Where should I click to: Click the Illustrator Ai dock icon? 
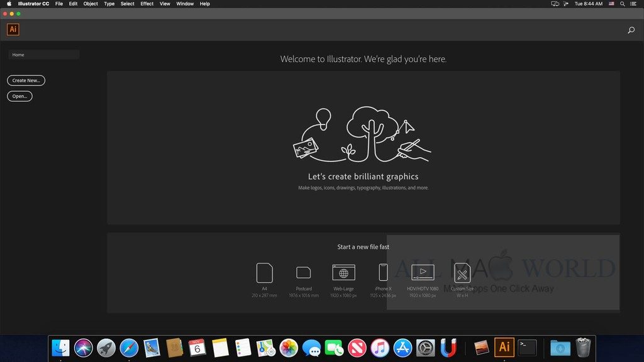(x=504, y=347)
